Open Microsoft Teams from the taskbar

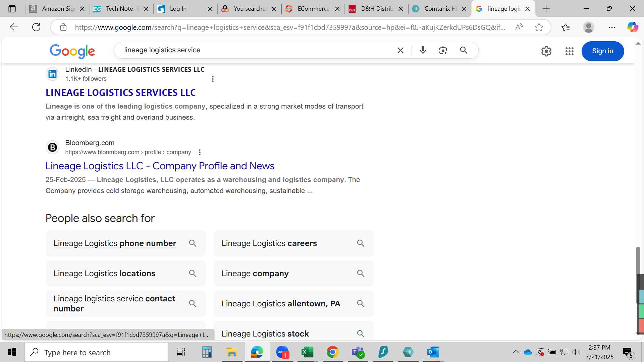coord(358,352)
